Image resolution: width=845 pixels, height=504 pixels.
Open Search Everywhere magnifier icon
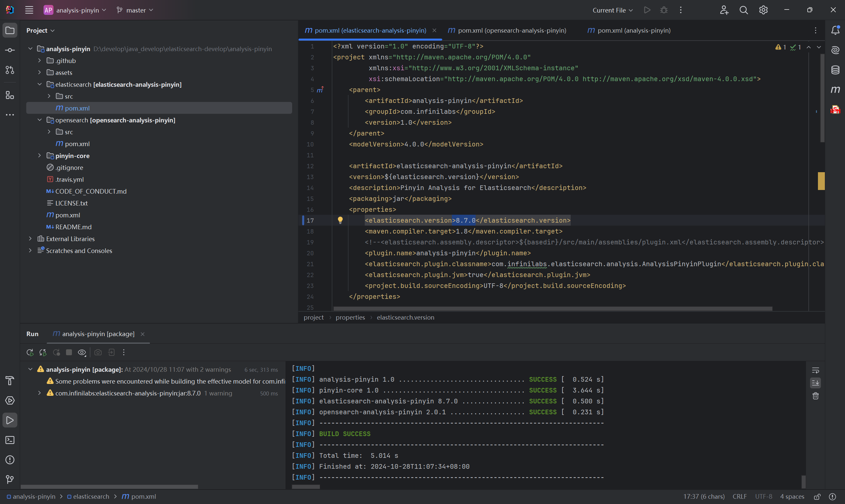click(x=743, y=10)
